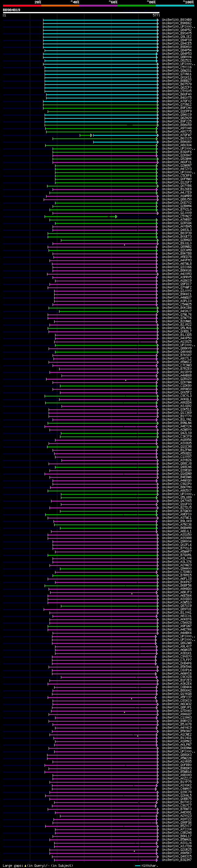Image resolution: width=197 pixels, height=868 pixels.
Task: Open hit UniRef100_B9IH89
Action: 177,20
